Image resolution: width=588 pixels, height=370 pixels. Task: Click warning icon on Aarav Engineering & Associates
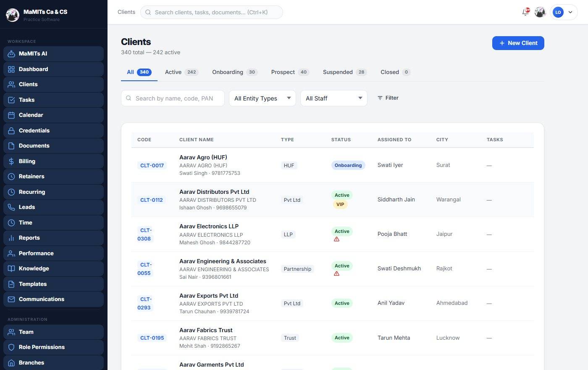click(x=336, y=274)
